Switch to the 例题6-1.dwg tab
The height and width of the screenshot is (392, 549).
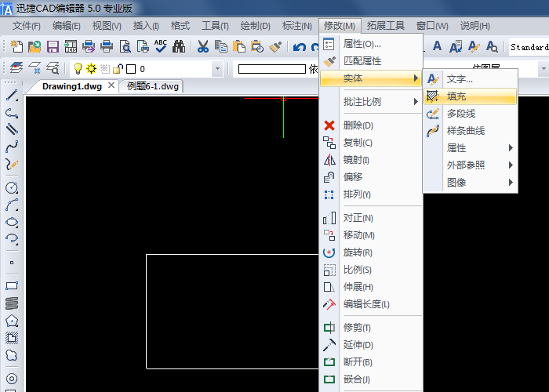tap(153, 86)
